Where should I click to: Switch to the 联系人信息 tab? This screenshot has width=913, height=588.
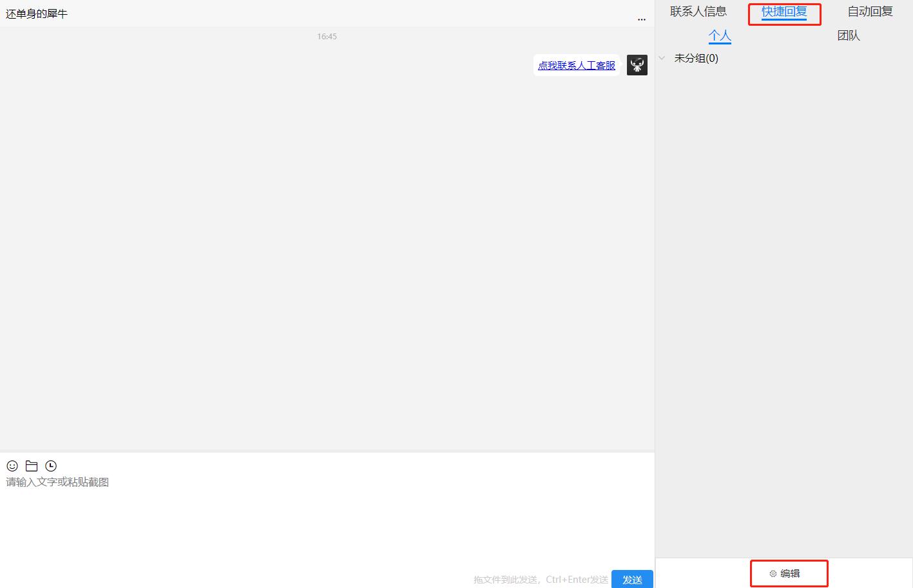pos(698,12)
